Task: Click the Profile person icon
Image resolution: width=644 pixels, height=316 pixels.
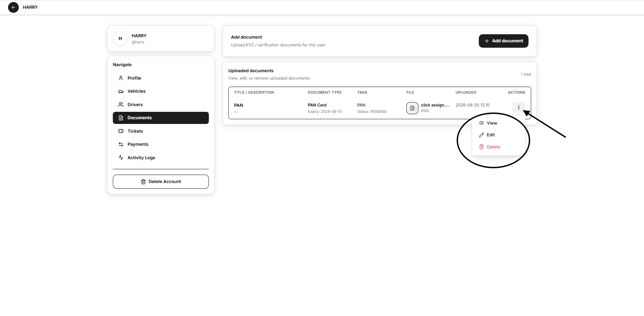Action: coord(121,78)
